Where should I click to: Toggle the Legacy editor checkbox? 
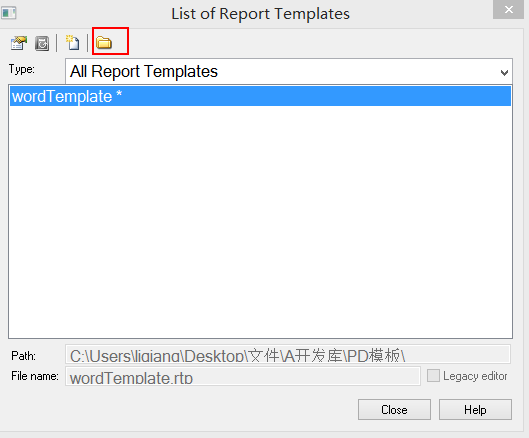point(433,376)
